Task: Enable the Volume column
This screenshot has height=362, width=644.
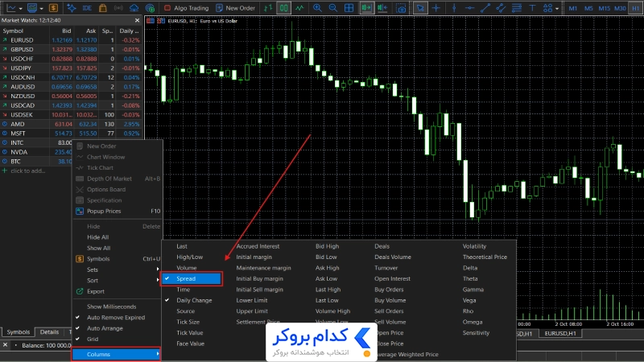Action: click(187, 268)
